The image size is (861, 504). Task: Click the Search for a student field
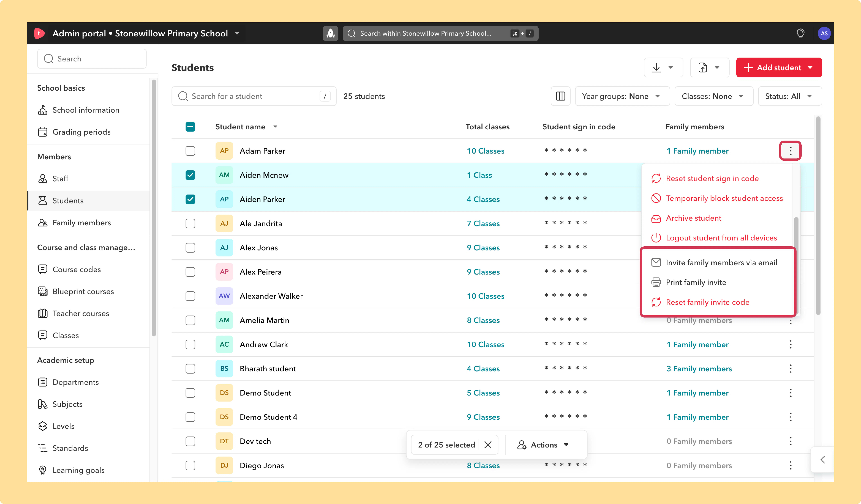[254, 96]
